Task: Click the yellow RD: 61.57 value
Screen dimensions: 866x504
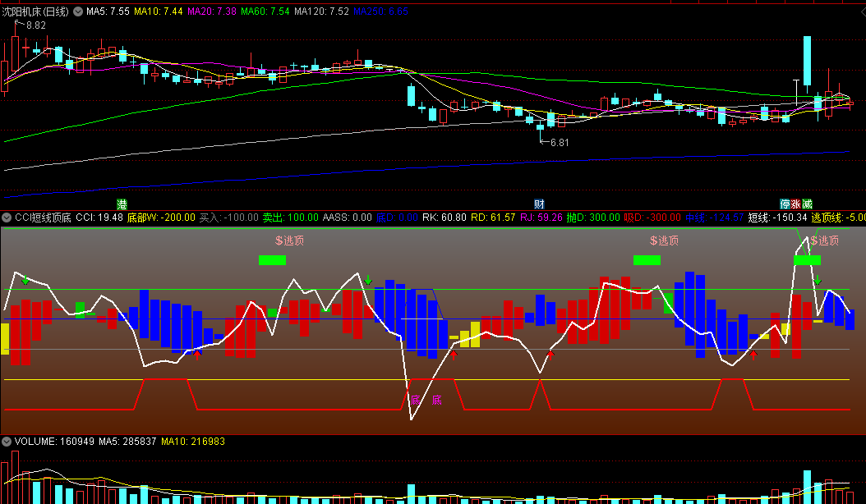Action: tap(493, 218)
